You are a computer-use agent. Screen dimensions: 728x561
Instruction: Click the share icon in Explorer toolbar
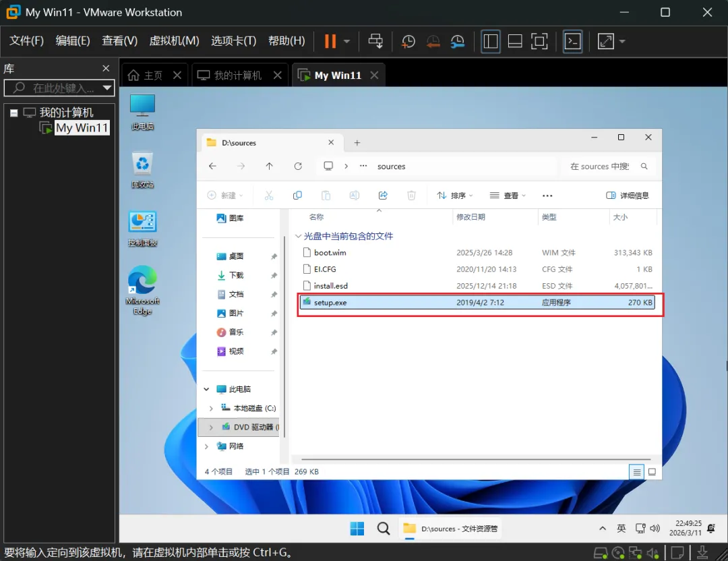pyautogui.click(x=383, y=196)
